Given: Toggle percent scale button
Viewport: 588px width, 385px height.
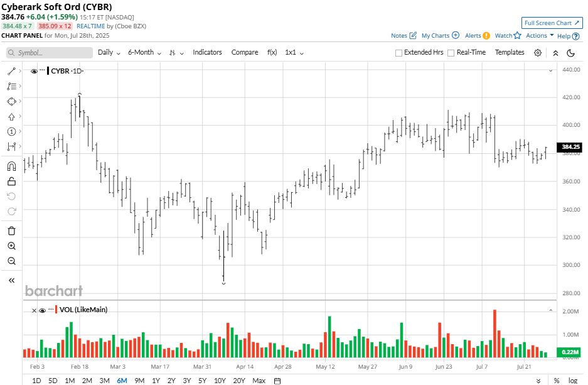Looking at the screenshot, I should [557, 381].
